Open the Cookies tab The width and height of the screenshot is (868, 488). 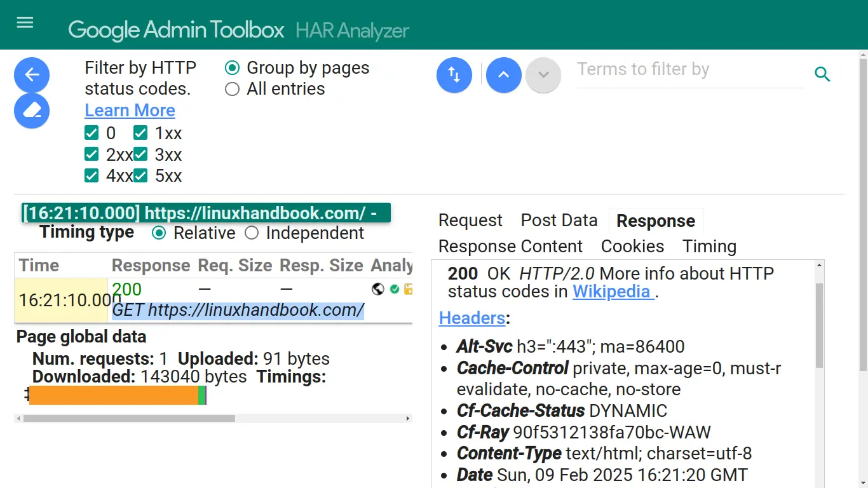632,246
